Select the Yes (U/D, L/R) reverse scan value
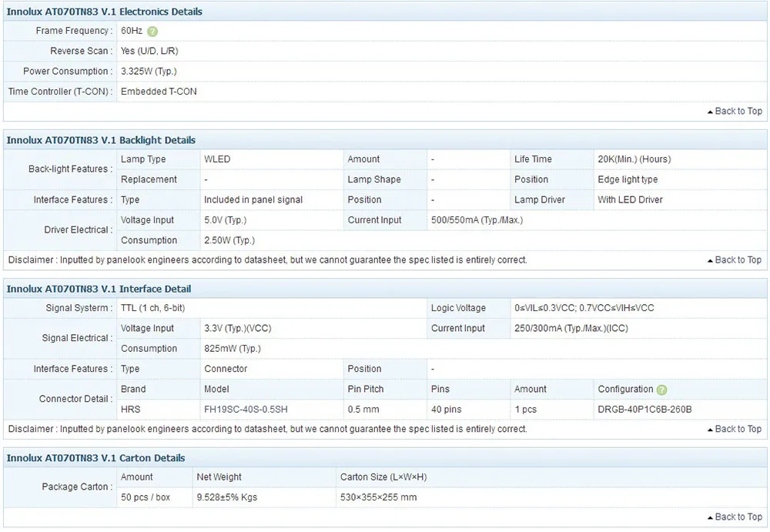 click(x=149, y=51)
